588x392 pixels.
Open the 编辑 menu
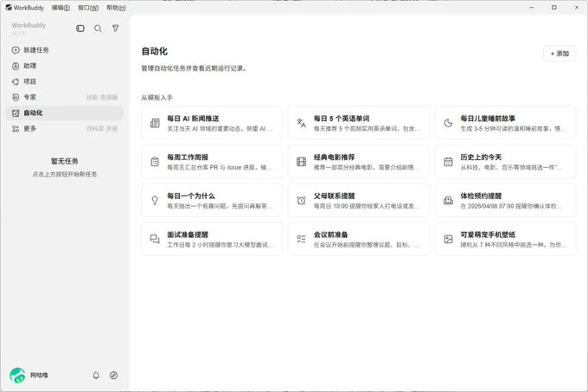tap(61, 8)
